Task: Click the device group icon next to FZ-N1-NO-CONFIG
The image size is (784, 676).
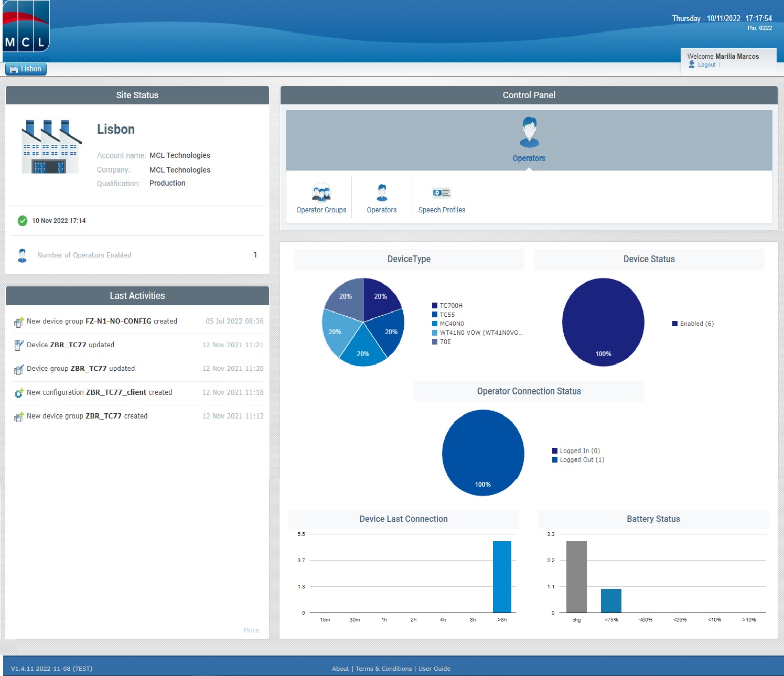Action: coord(19,321)
